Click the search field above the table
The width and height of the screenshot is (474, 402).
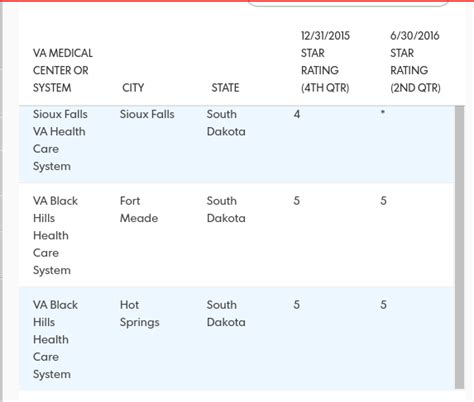[x=348, y=3]
